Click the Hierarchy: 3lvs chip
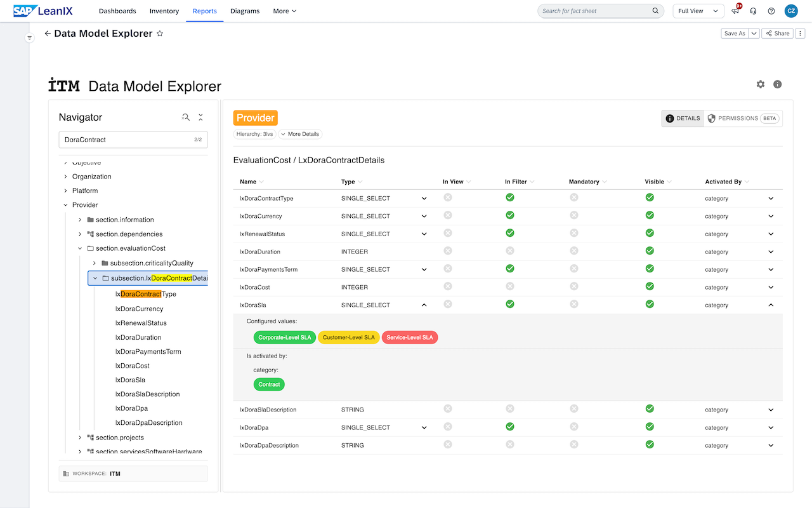Screen dimensions: 812x508 254,134
